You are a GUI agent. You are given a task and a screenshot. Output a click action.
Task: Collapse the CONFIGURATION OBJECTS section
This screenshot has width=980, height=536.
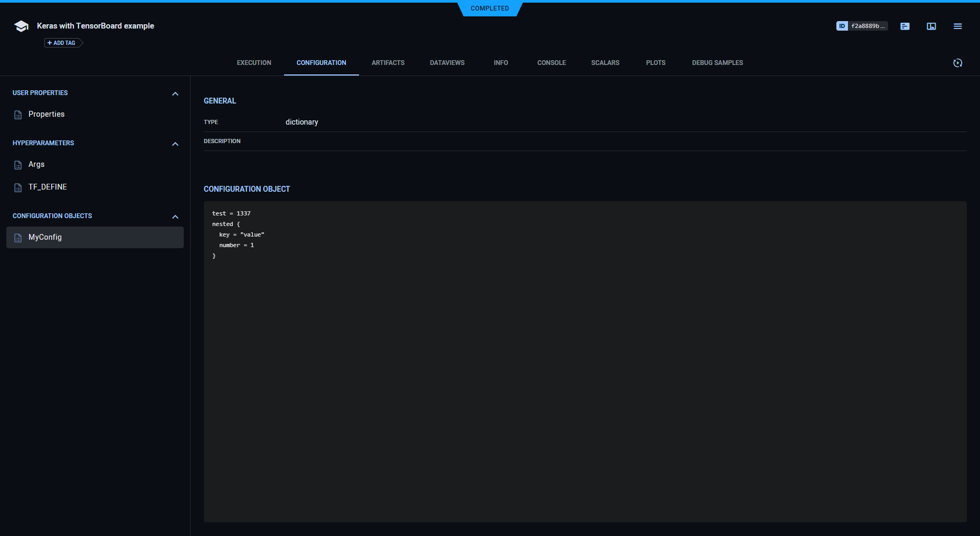click(x=175, y=217)
